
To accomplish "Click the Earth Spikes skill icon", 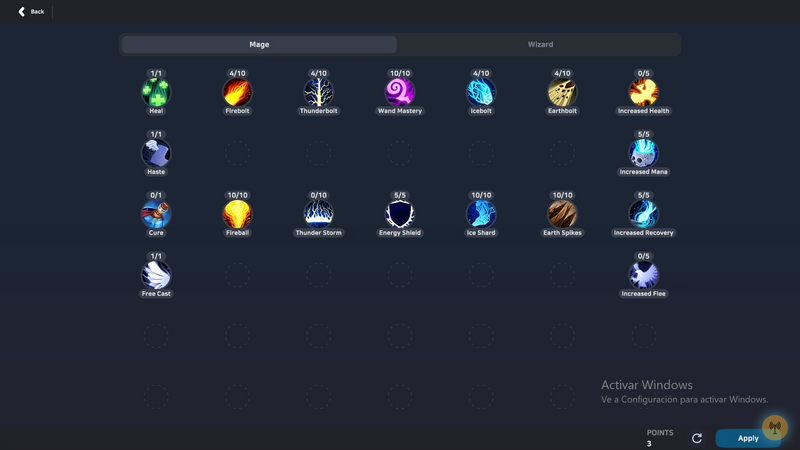I will [562, 214].
